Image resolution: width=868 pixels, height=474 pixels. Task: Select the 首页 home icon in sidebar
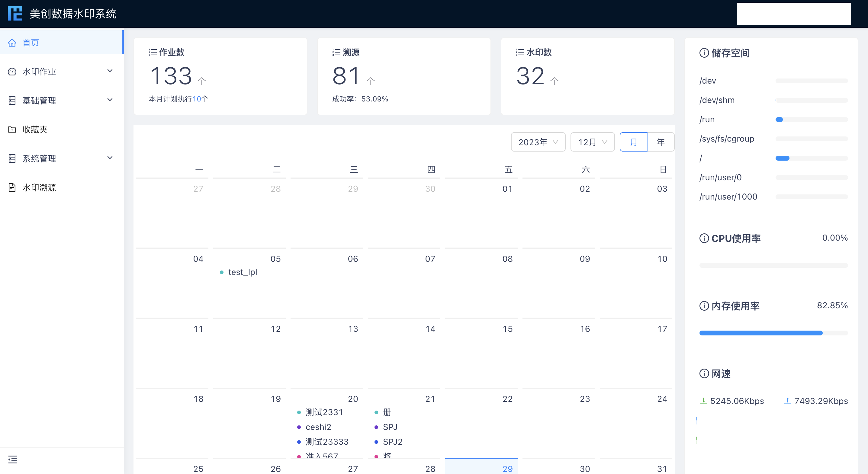point(12,43)
